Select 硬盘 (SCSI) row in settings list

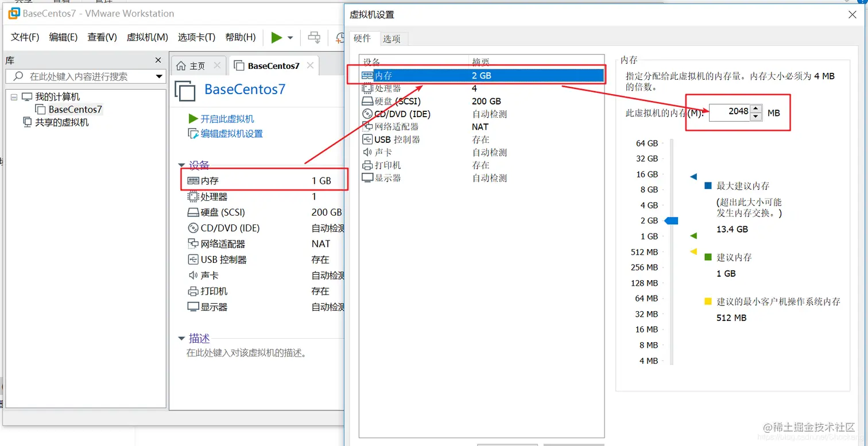click(482, 101)
